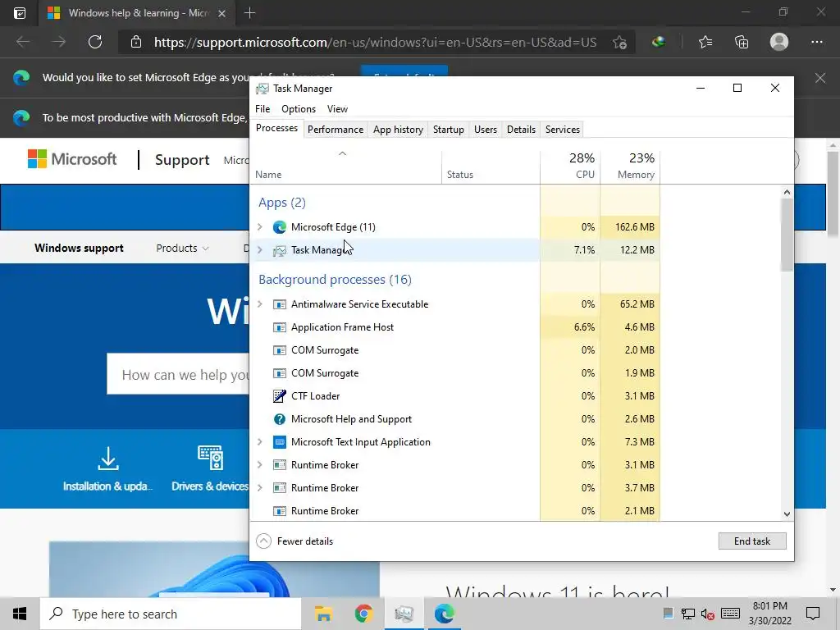Expand the Runtime Broker row using 3.7 MB

click(x=260, y=488)
